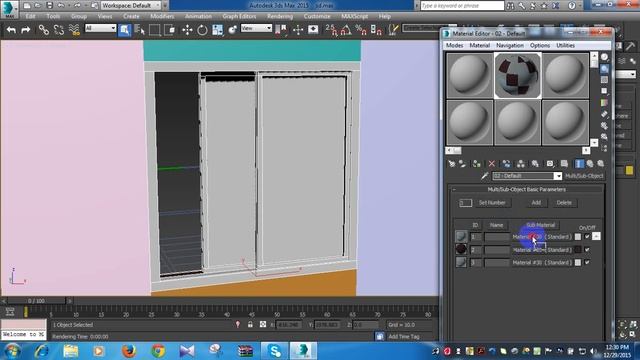640x360 pixels.
Task: Click the Put to Library icon
Action: point(535,164)
